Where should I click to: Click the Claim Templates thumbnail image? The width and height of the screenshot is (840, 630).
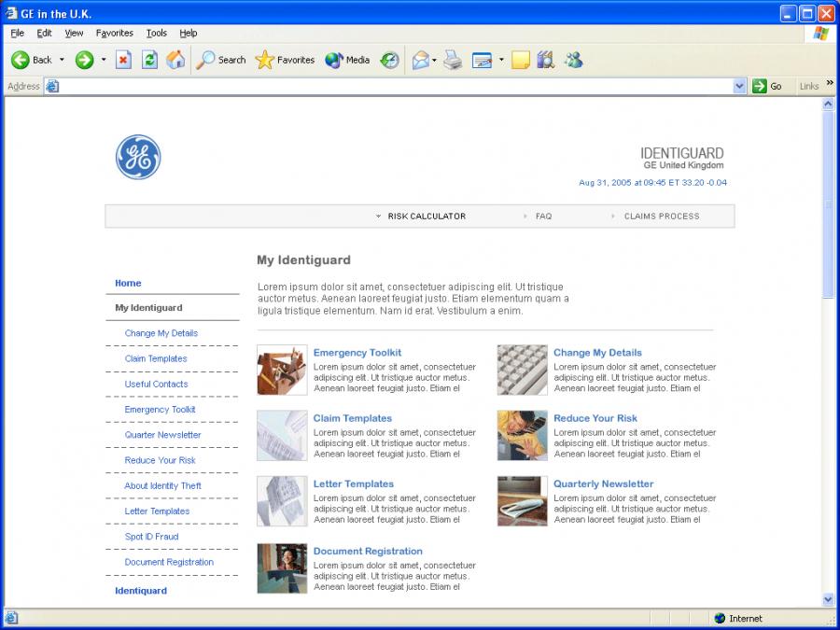click(x=282, y=435)
